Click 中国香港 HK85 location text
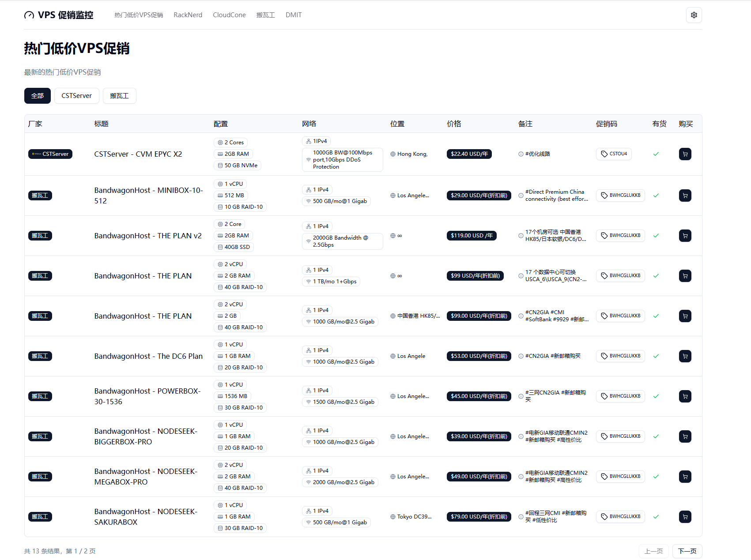751x560 pixels. (419, 316)
